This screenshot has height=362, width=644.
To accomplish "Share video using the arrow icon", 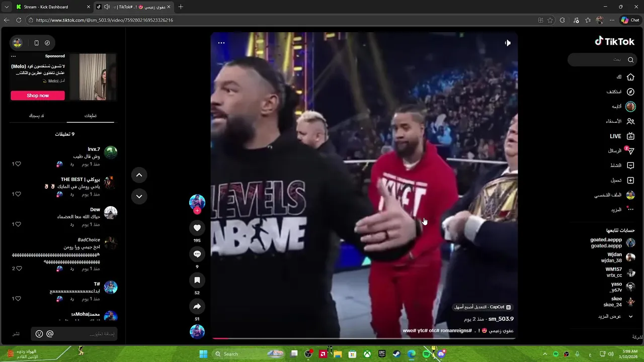I will 197,306.
